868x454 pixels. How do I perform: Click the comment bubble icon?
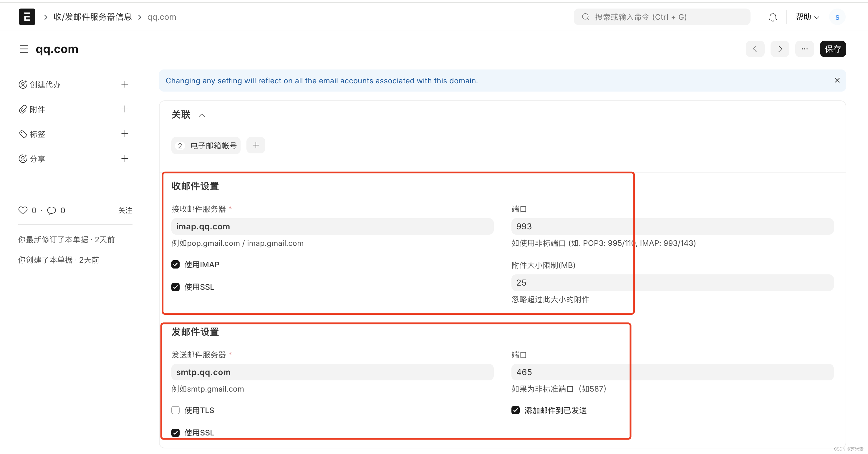coord(52,210)
